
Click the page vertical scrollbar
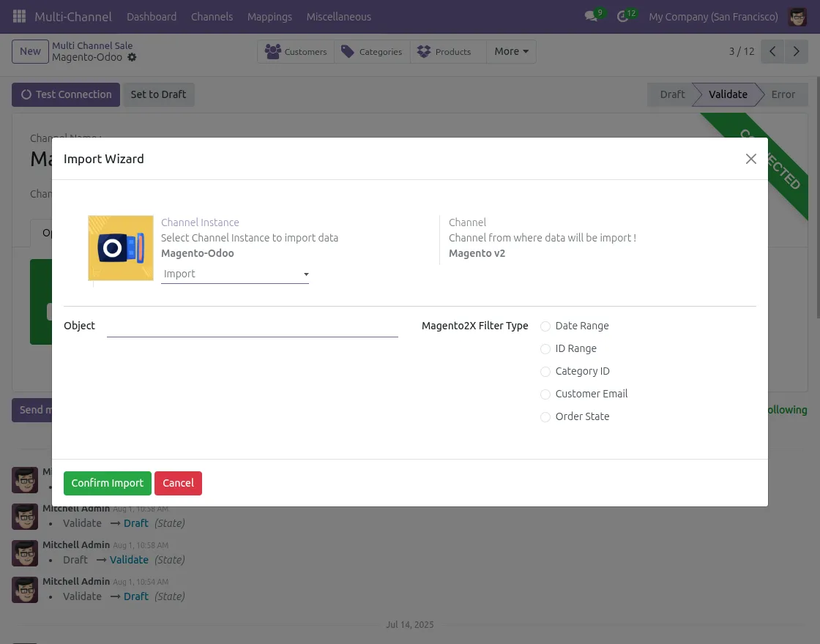pyautogui.click(x=817, y=197)
